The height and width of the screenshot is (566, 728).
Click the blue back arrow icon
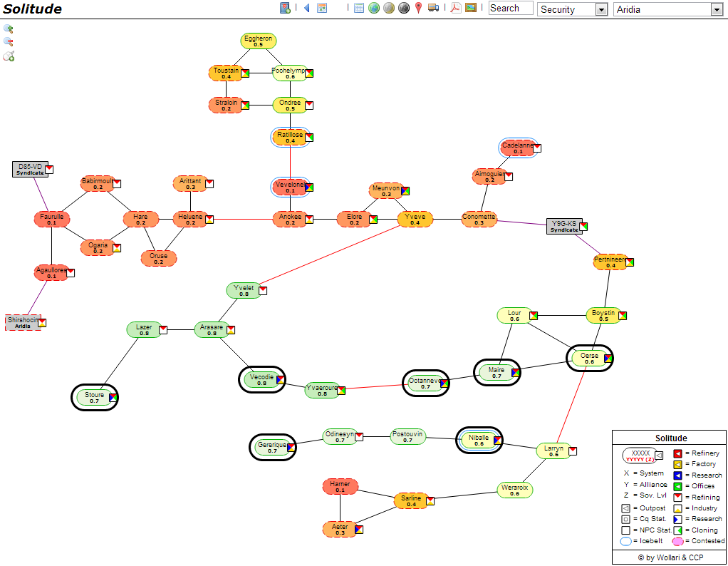click(x=306, y=9)
